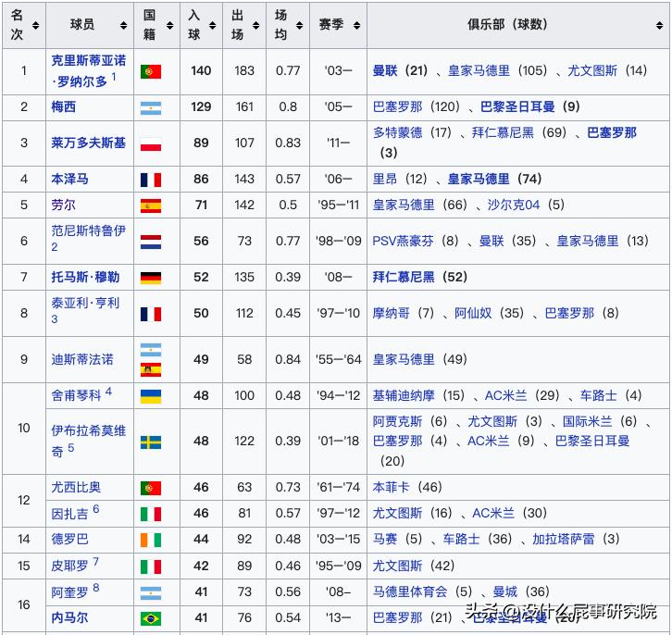The image size is (672, 635).
Task: Open 莱万多夫斯基 player link
Action: pos(89,143)
